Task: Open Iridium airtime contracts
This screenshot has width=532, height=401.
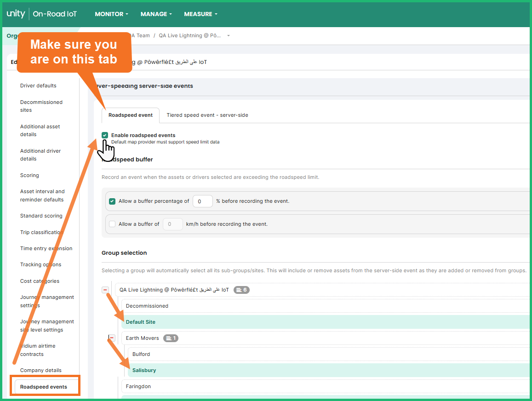Action: click(38, 350)
